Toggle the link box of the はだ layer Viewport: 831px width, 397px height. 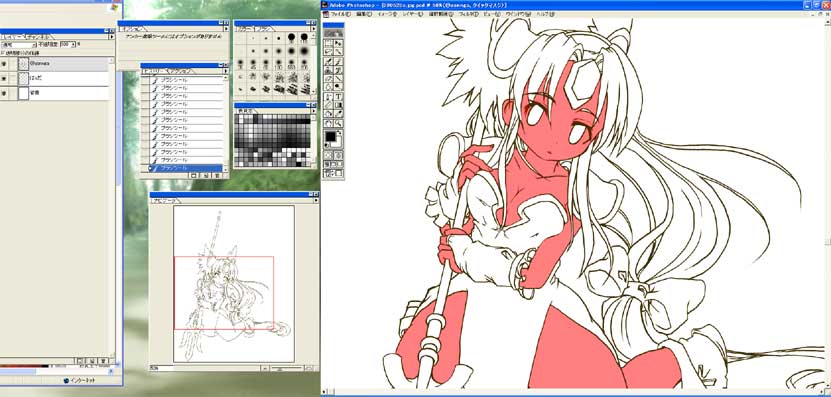click(x=13, y=78)
